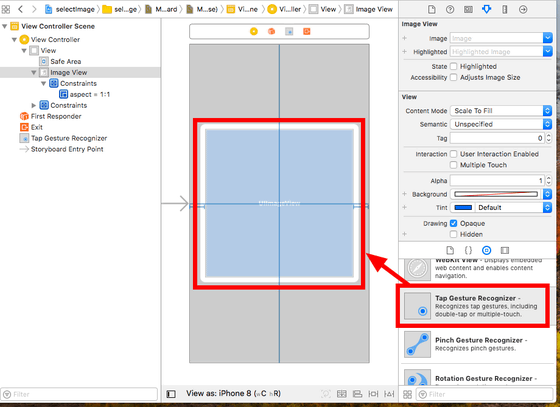The width and height of the screenshot is (560, 407).
Task: Click the Update Frames button
Action: coord(326,394)
